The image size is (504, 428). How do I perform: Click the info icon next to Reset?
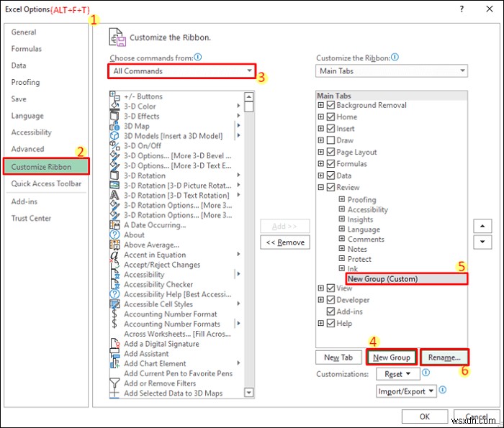(426, 373)
